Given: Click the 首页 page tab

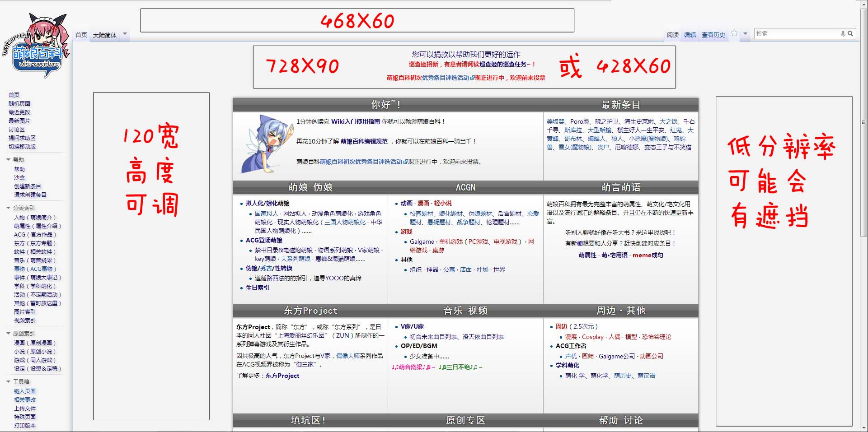Looking at the screenshot, I should (x=81, y=35).
